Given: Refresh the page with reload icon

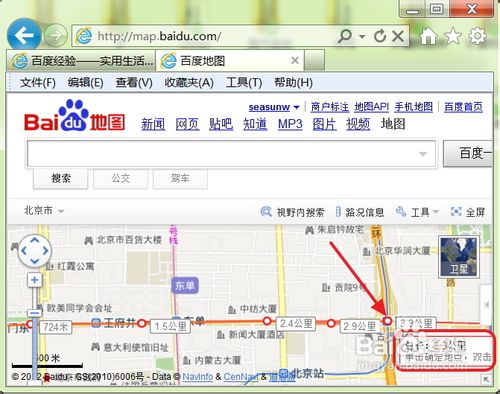Looking at the screenshot, I should click(380, 36).
